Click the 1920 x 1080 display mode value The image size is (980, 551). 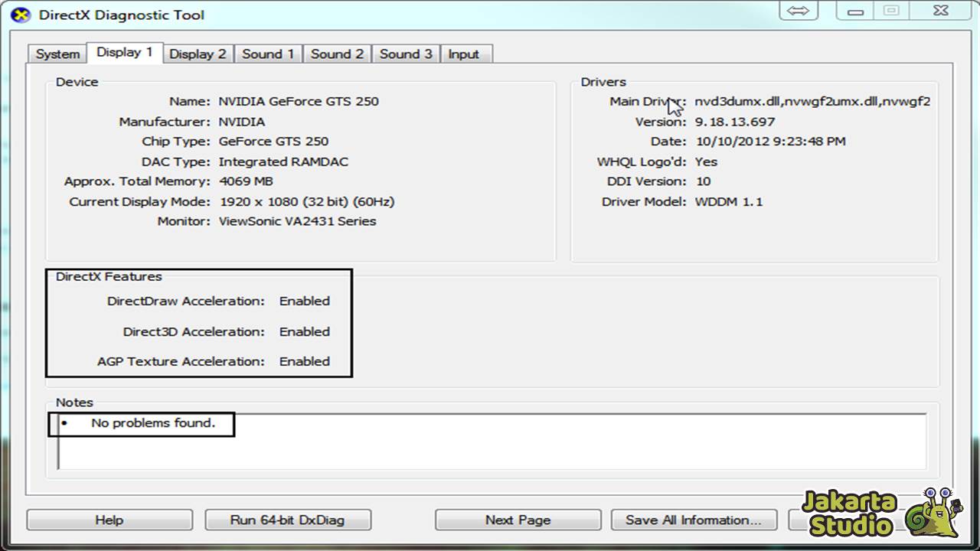click(x=307, y=202)
